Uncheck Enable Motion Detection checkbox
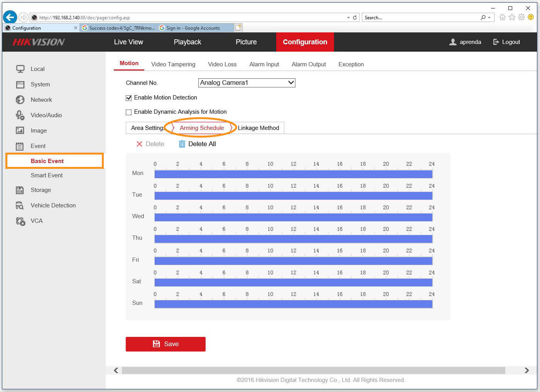This screenshot has width=540, height=392. coord(129,98)
